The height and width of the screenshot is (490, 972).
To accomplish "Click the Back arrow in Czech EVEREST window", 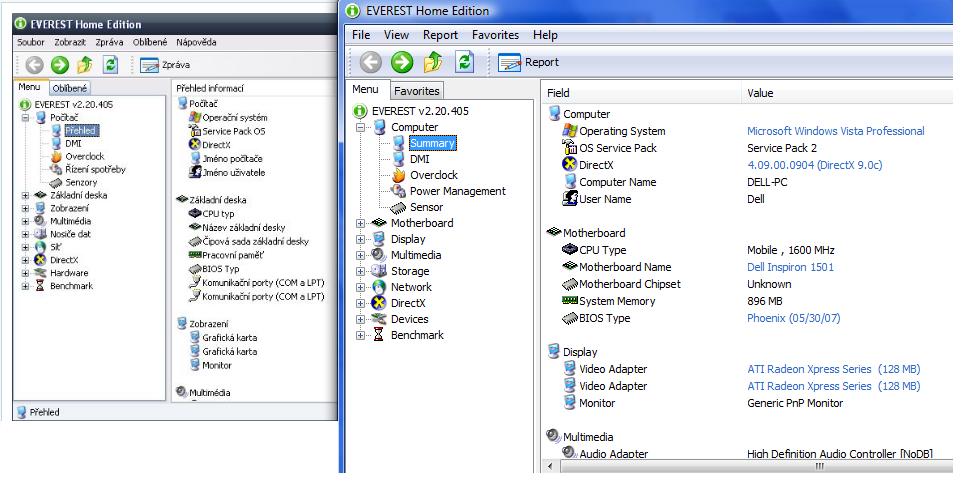I will click(35, 65).
